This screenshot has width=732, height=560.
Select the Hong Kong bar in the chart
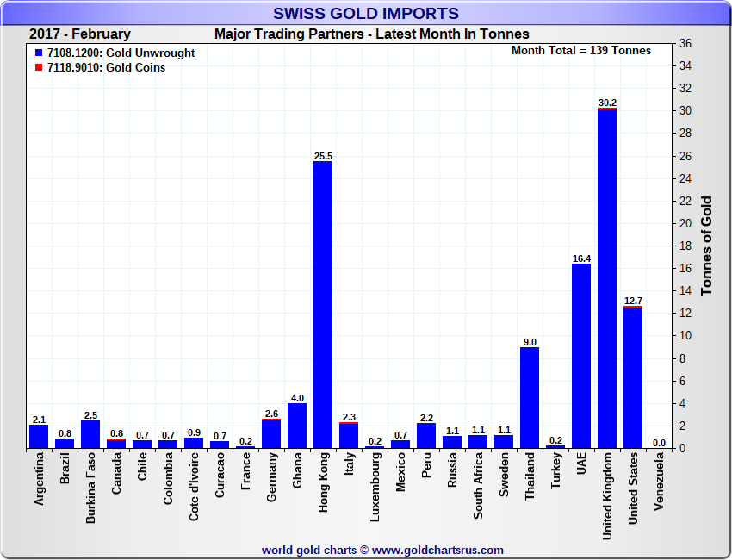pyautogui.click(x=323, y=304)
